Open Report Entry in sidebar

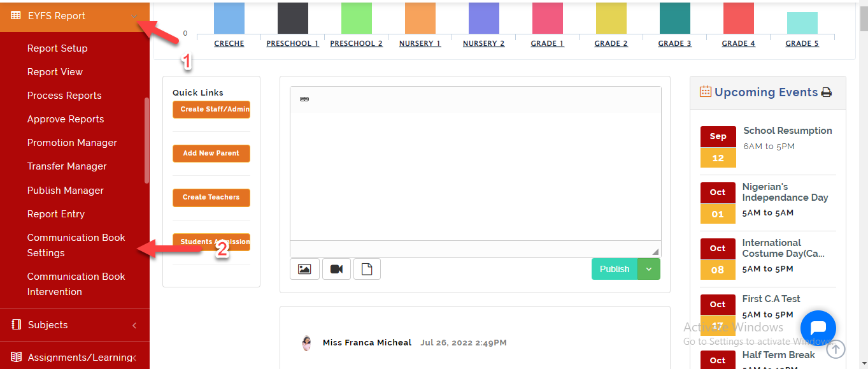coord(55,214)
